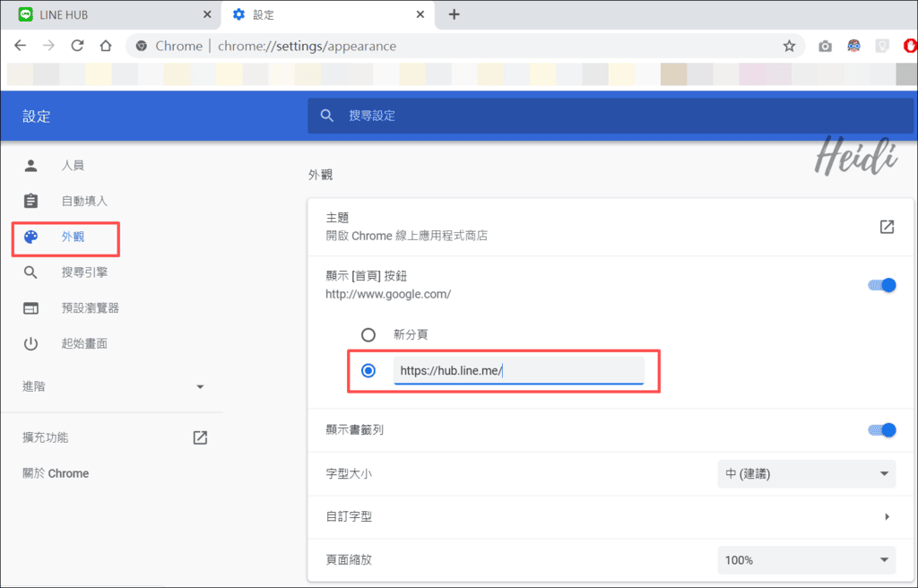The height and width of the screenshot is (588, 918).
Task: Click the avatar face extension icon
Action: click(853, 46)
